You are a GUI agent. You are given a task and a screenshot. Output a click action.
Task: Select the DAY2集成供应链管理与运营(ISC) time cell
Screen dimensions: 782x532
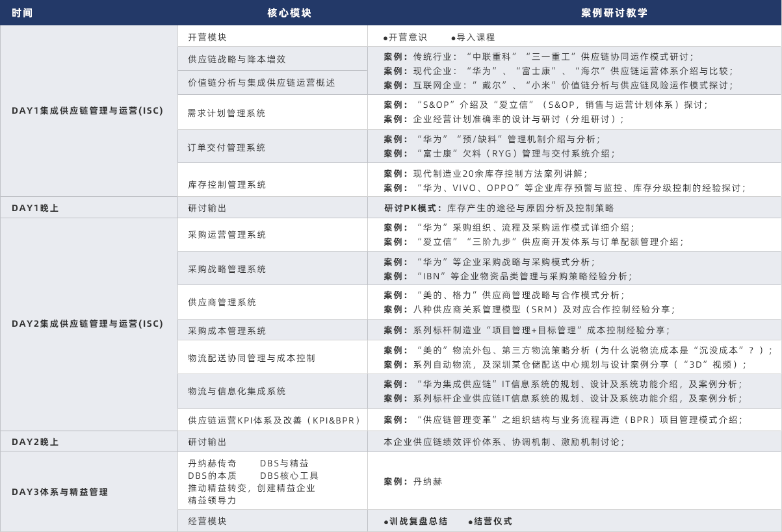click(89, 324)
